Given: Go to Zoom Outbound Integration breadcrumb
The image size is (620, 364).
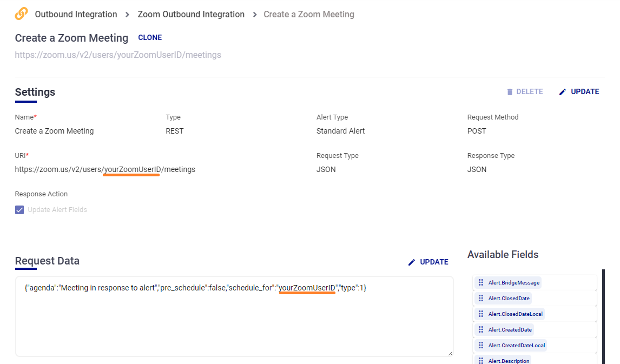Looking at the screenshot, I should click(x=191, y=15).
